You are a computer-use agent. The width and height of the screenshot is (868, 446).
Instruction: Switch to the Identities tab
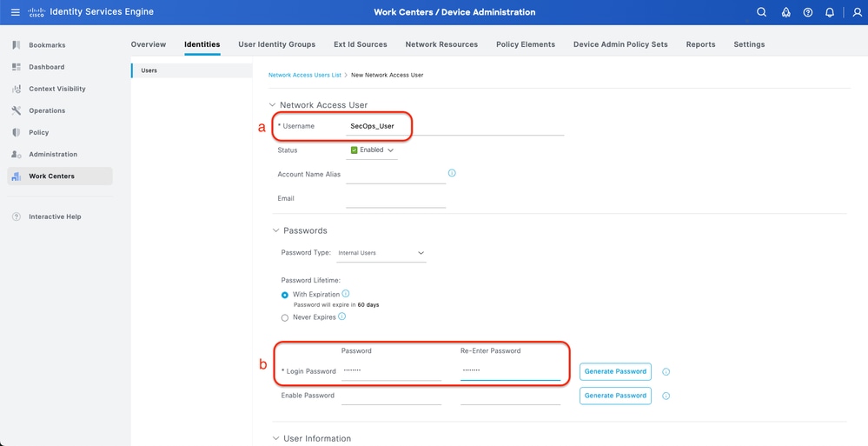point(202,44)
